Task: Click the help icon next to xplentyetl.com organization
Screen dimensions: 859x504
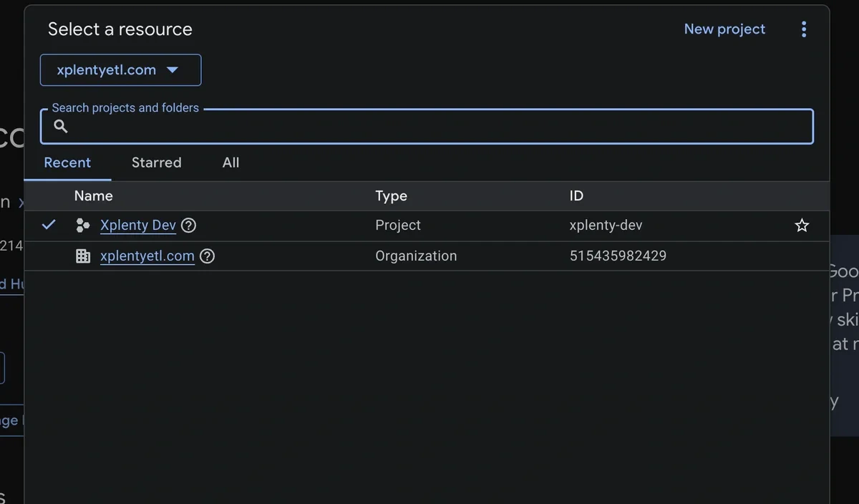Action: (x=207, y=256)
